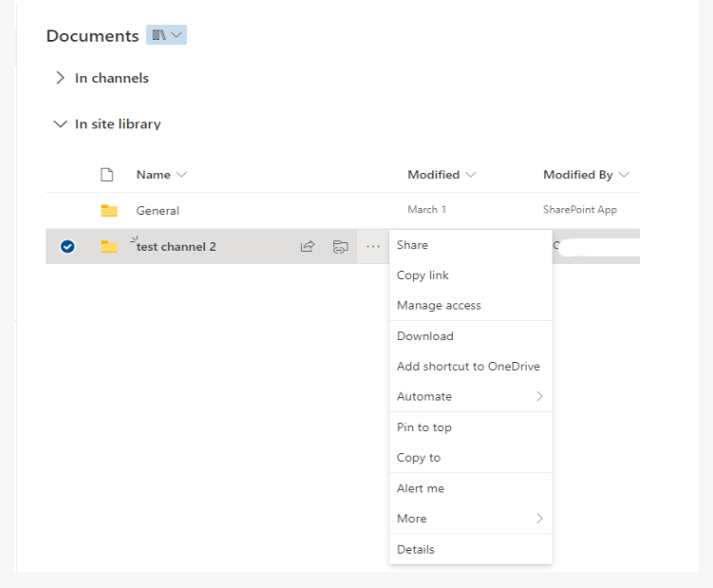Click share icon on test channel 2 row
The height and width of the screenshot is (588, 713).
308,246
